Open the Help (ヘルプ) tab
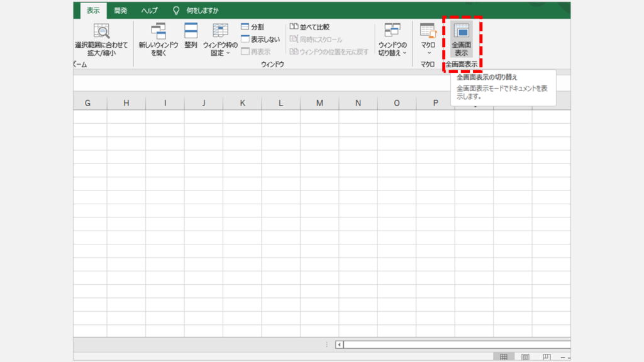This screenshot has width=644, height=362. click(149, 11)
